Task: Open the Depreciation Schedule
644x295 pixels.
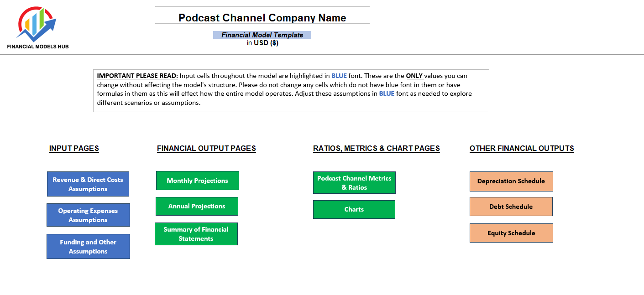Action: [x=511, y=181]
